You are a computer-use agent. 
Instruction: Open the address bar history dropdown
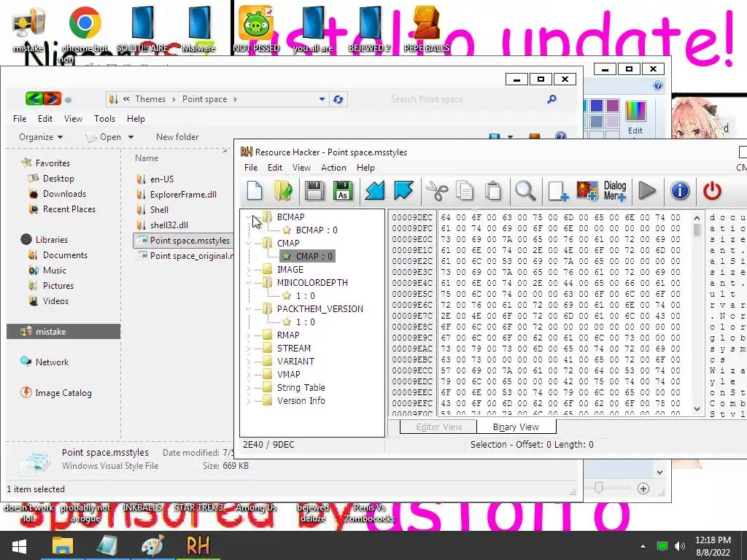[x=322, y=99]
